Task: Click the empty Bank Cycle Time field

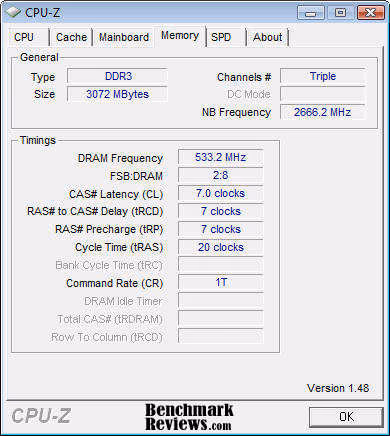Action: coord(221,265)
